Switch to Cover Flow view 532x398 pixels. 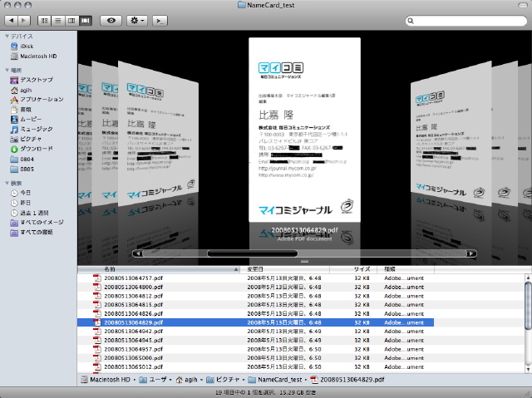86,21
